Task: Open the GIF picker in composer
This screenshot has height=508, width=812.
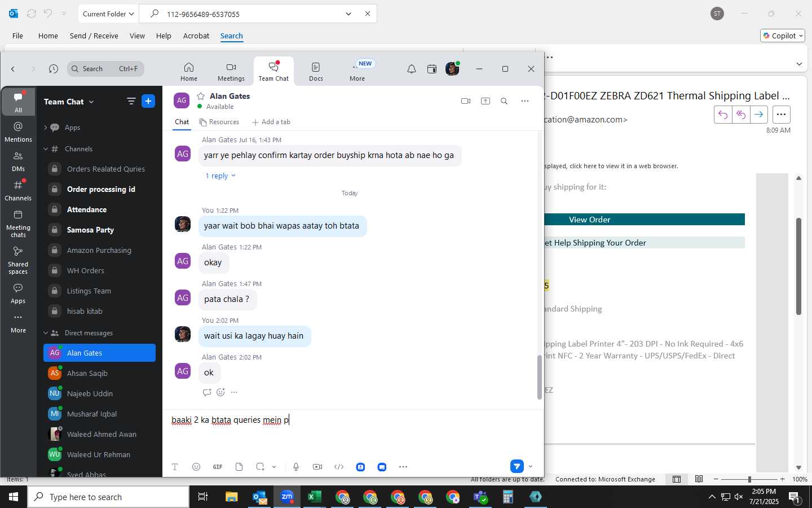Action: [218, 467]
